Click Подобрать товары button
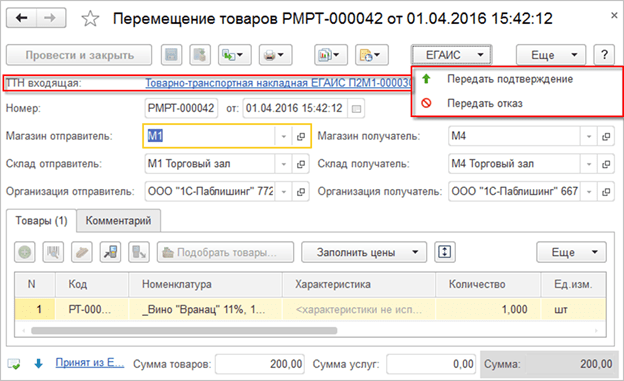Screen dimensions: 624x381 [x=225, y=252]
